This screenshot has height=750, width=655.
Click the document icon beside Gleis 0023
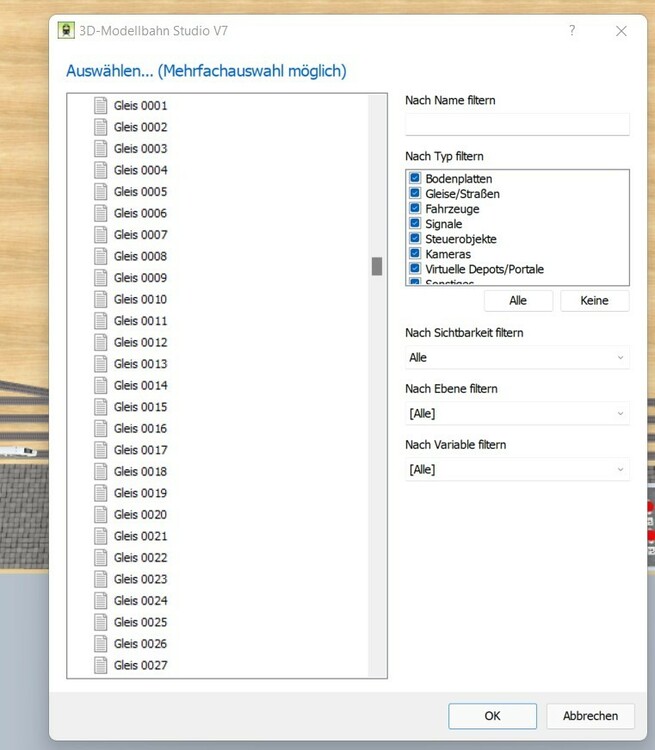[x=100, y=579]
